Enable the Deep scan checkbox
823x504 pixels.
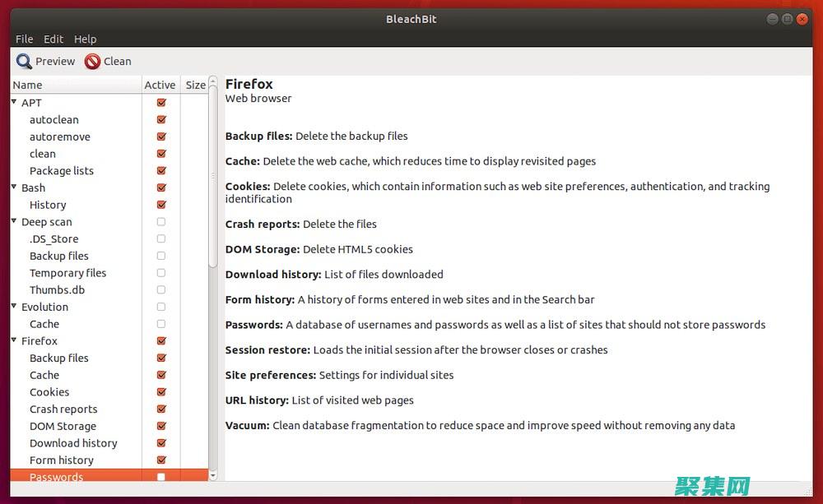click(x=161, y=222)
